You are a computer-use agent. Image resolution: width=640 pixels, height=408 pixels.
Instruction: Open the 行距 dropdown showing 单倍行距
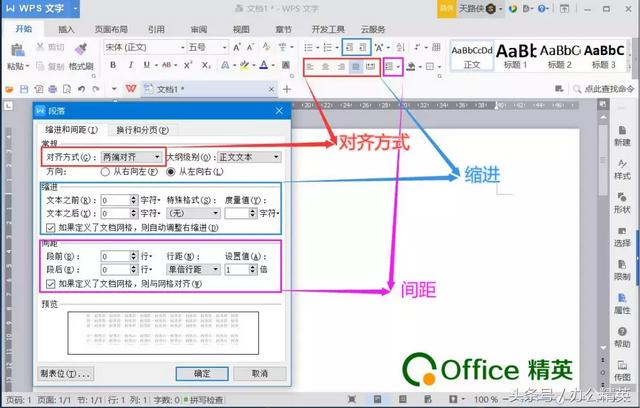point(193,269)
